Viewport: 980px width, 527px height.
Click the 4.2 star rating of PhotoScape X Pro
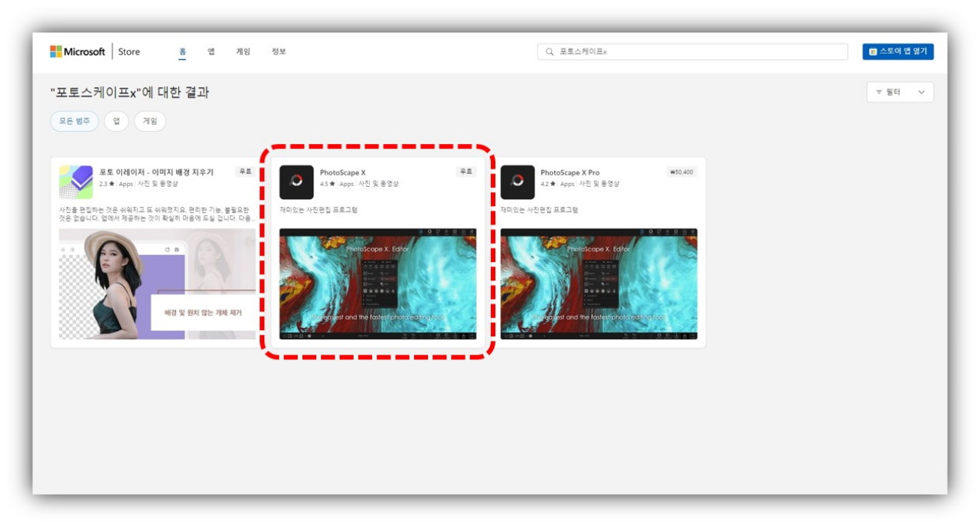click(548, 185)
